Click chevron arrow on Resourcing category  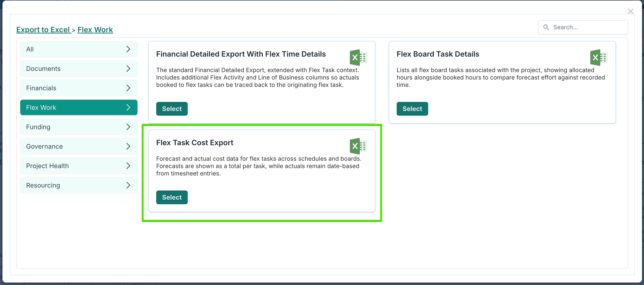128,185
